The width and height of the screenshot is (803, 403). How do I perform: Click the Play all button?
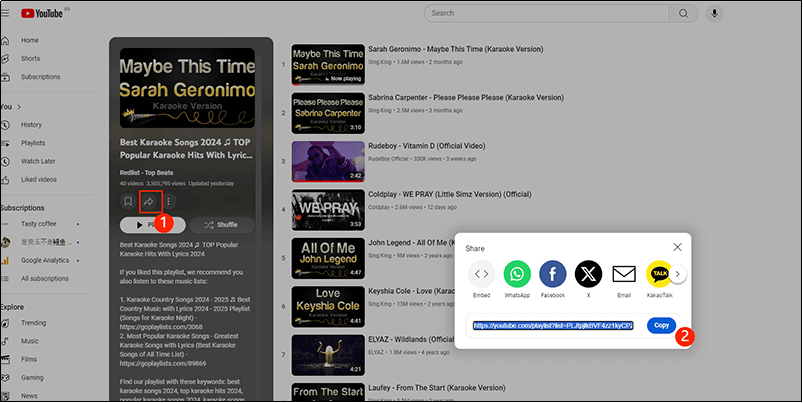click(153, 225)
